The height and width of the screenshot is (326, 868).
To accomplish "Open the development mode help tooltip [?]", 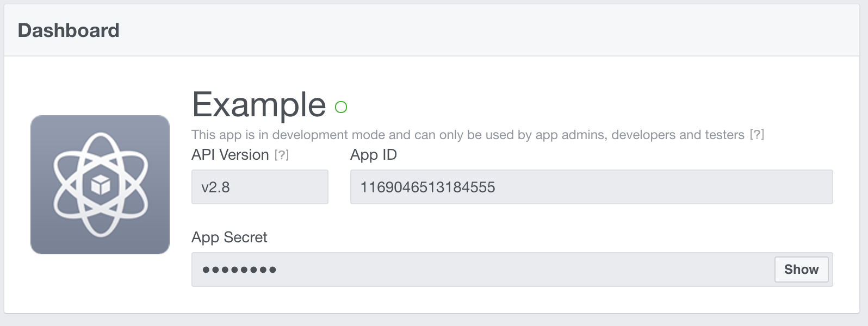I will [758, 135].
